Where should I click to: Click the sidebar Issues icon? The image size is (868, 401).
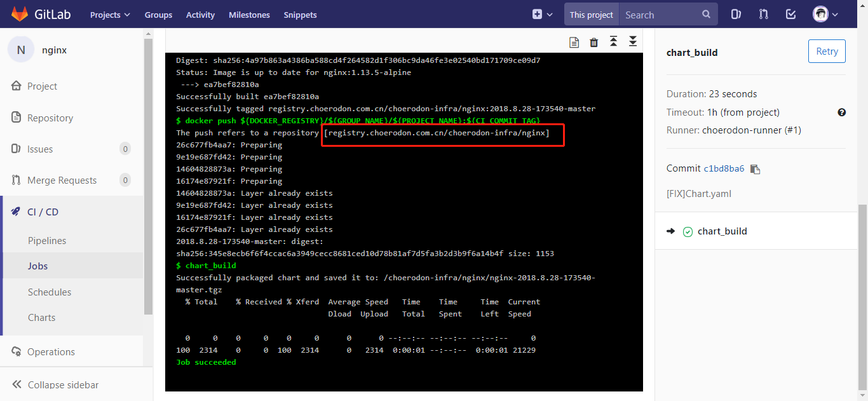(17, 149)
